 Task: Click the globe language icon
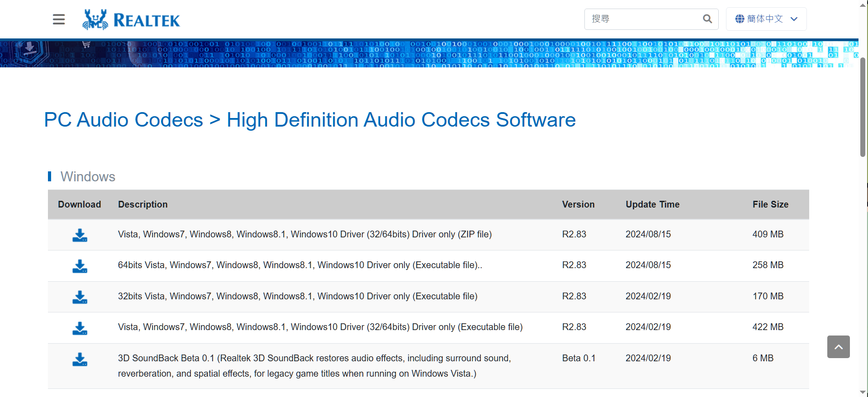[x=740, y=19]
